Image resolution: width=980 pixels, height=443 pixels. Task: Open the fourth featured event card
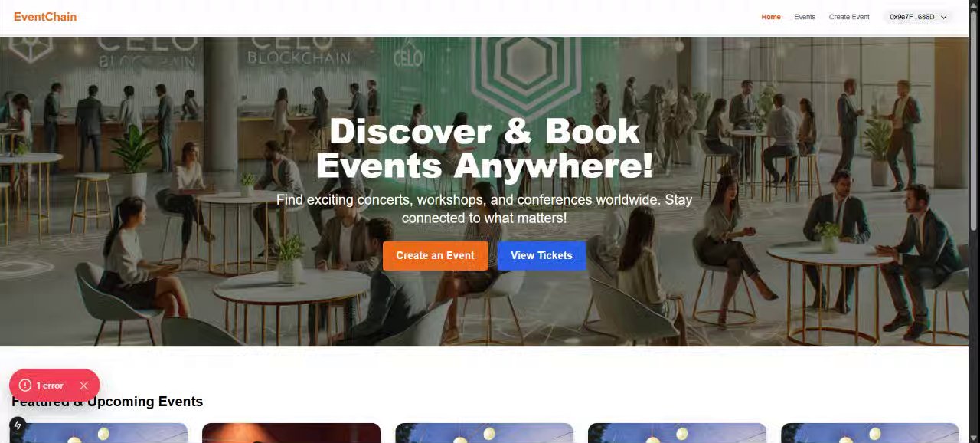point(677,433)
